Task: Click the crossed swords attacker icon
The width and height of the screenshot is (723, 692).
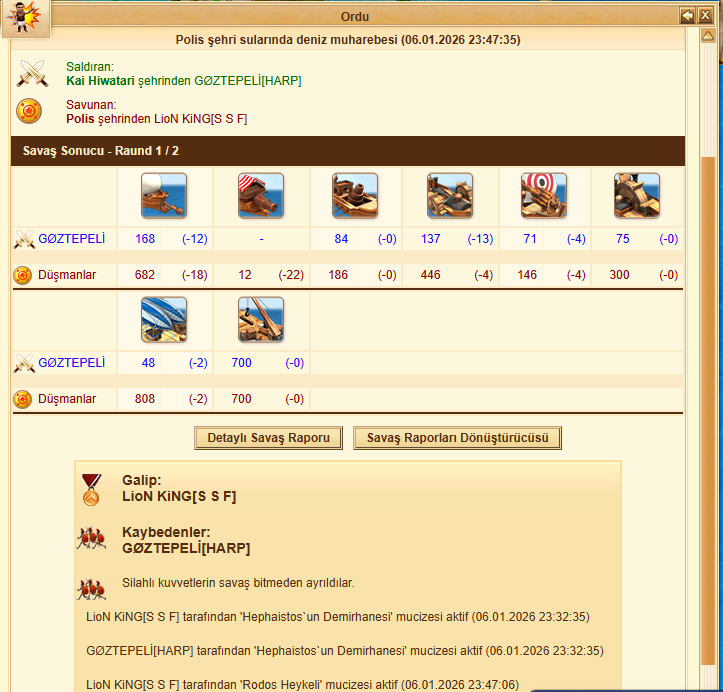Action: point(32,73)
